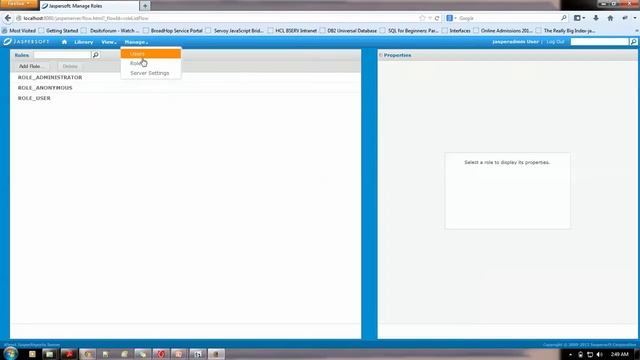The height and width of the screenshot is (360, 640).
Task: Select the ROLE_USER row
Action: point(185,98)
